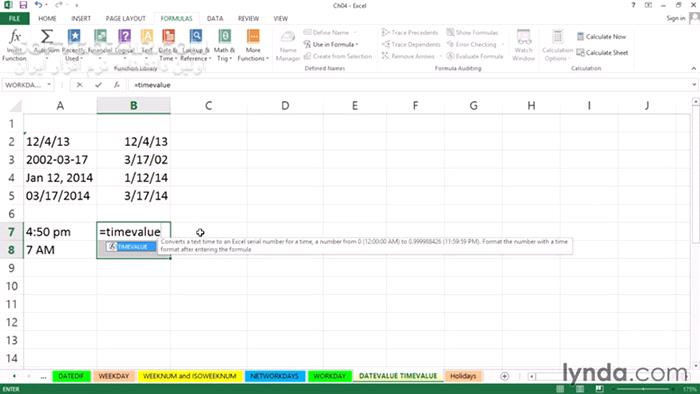This screenshot has height=394, width=700.
Task: Open Math & Trig functions icon
Action: coord(225,36)
